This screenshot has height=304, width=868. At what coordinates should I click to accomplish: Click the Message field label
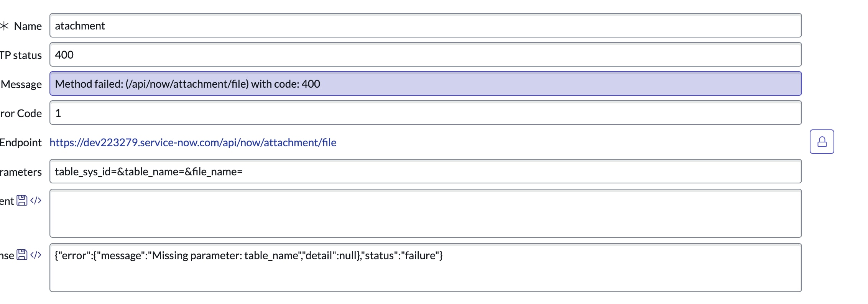coord(21,84)
